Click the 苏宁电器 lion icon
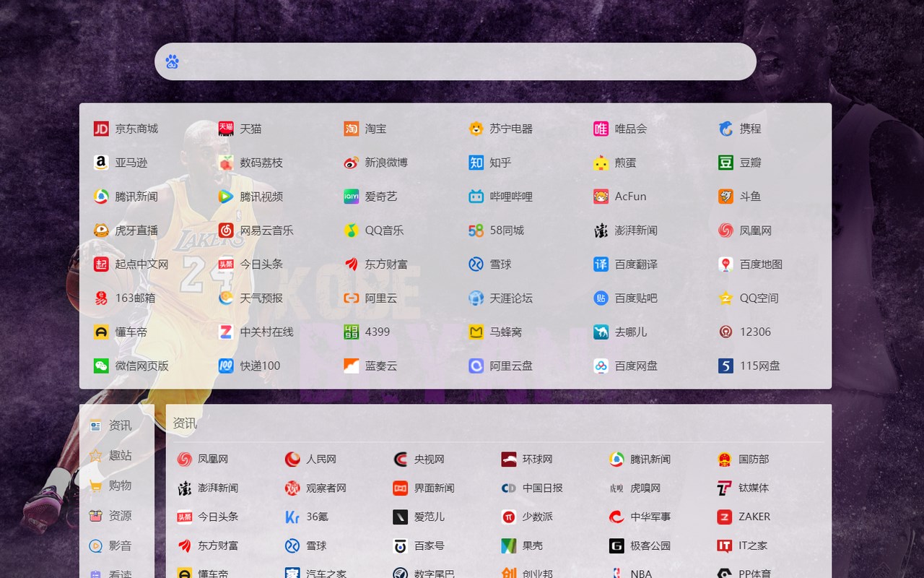924x578 pixels. pos(476,129)
